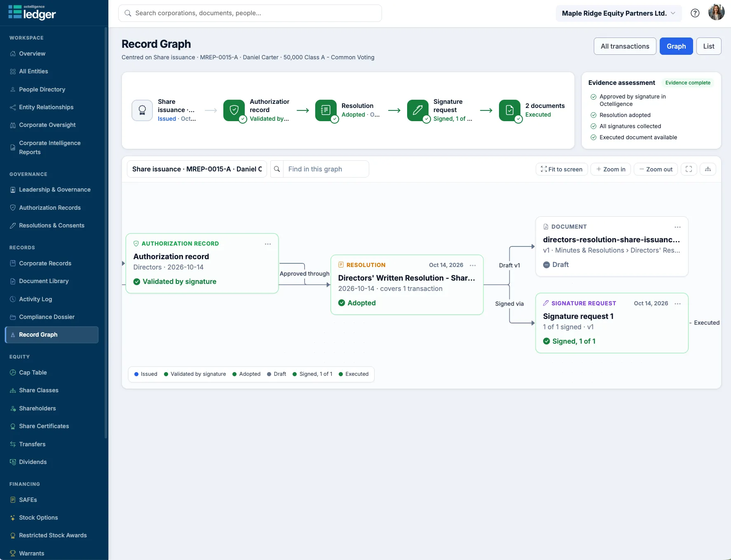Open Signature Request card three-dot menu

(x=677, y=304)
